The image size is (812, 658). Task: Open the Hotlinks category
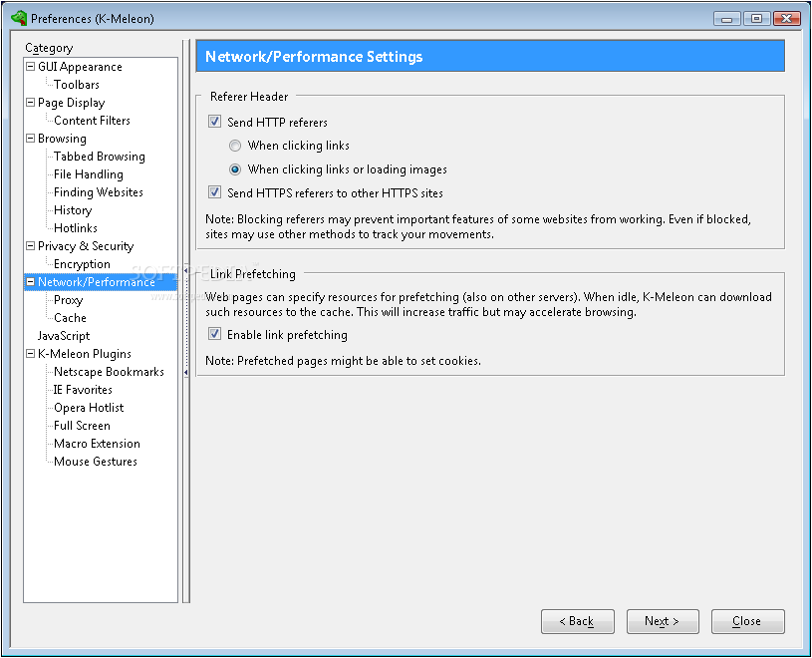[76, 228]
